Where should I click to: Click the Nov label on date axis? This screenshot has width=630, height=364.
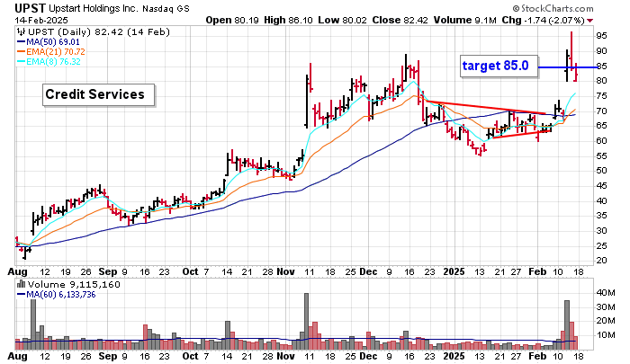pos(285,270)
